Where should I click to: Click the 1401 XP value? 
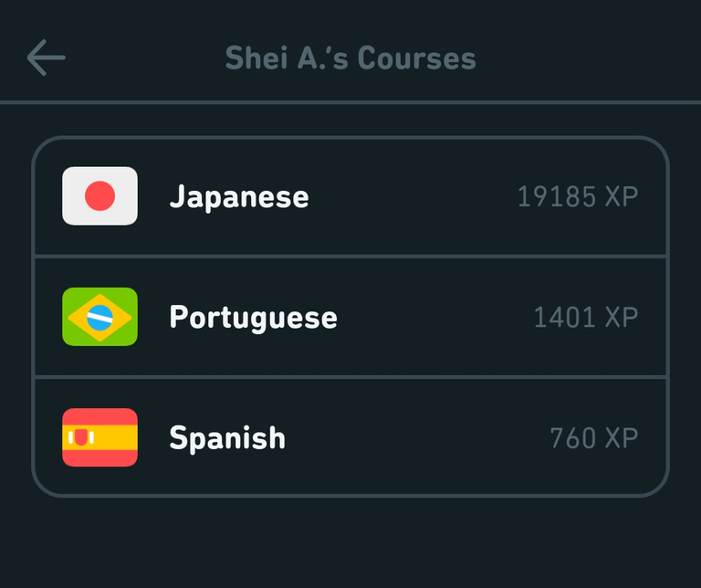pos(586,317)
